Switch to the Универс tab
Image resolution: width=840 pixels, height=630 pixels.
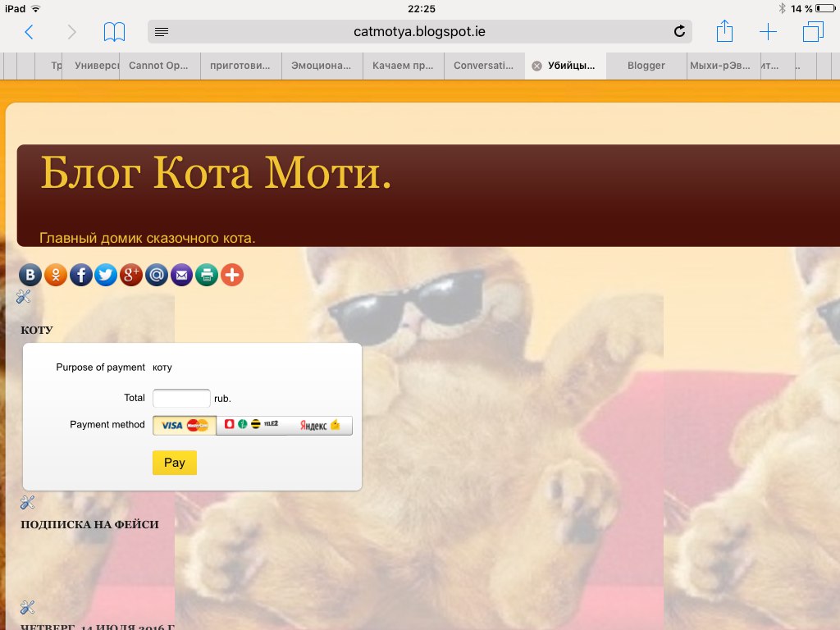(x=91, y=66)
